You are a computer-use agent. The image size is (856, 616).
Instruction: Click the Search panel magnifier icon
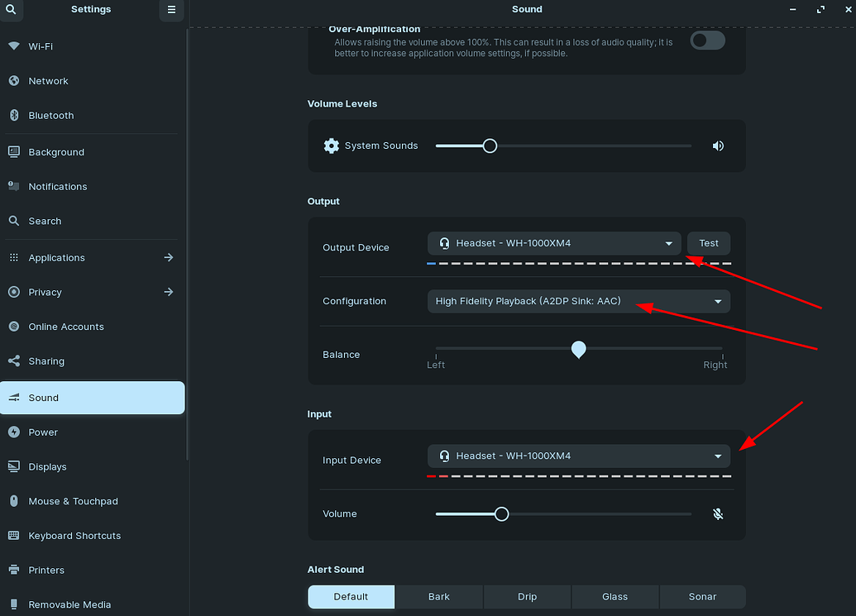pyautogui.click(x=14, y=221)
